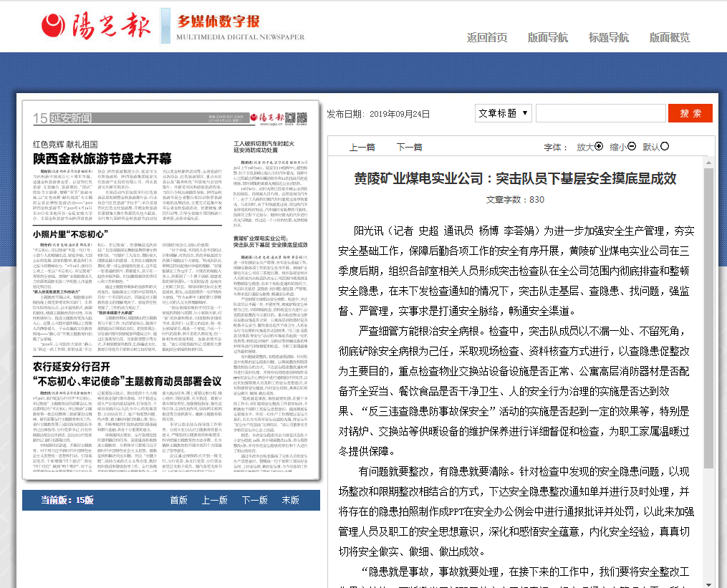The height and width of the screenshot is (588, 727).
Task: Click the zoom-out minus icon beside 缩小
Action: click(632, 147)
